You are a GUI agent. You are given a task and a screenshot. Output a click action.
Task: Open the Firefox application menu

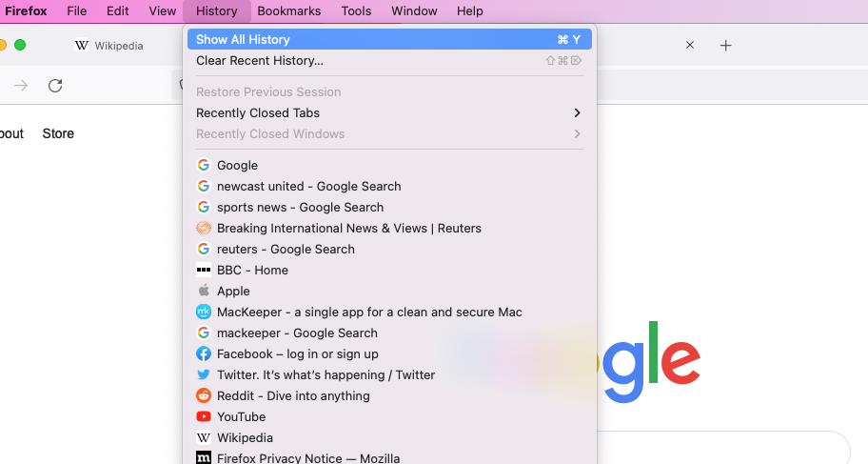pyautogui.click(x=26, y=11)
